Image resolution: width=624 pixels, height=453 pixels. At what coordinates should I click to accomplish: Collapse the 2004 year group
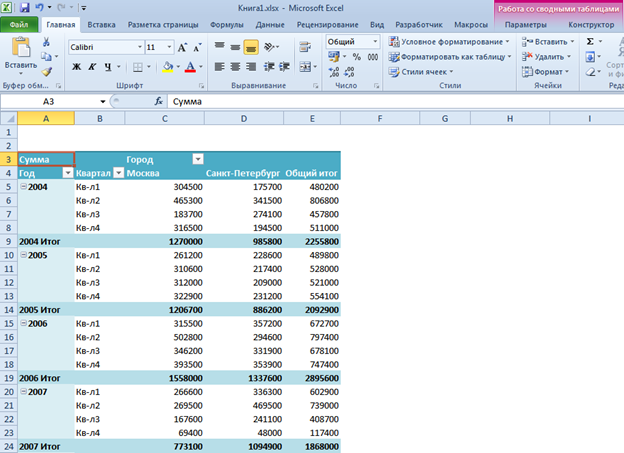point(23,187)
